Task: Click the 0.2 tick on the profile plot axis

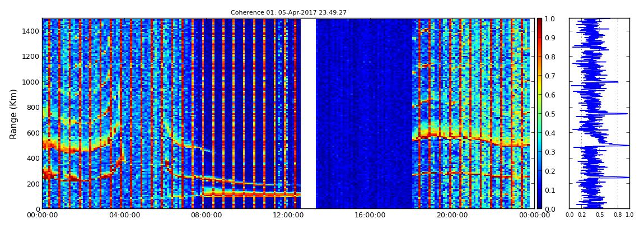Action: click(x=581, y=215)
